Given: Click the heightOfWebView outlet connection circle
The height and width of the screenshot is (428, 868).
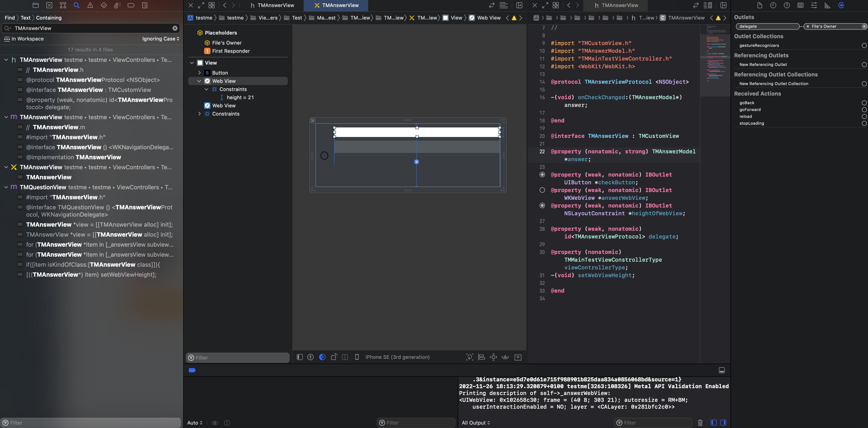Looking at the screenshot, I should [x=542, y=206].
